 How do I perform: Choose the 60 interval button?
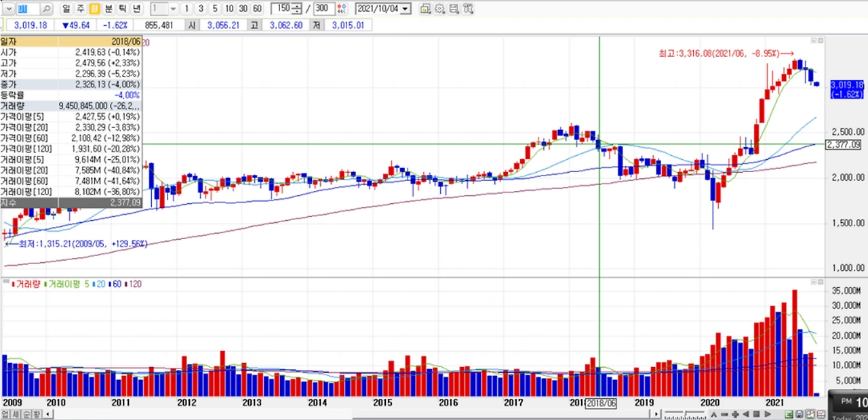click(257, 9)
